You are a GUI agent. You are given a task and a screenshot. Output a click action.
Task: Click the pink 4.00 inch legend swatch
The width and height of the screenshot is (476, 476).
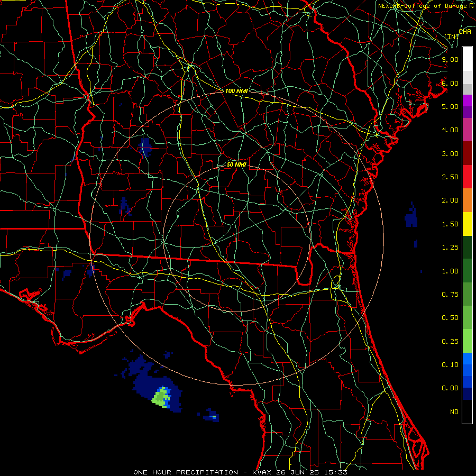tap(467, 130)
